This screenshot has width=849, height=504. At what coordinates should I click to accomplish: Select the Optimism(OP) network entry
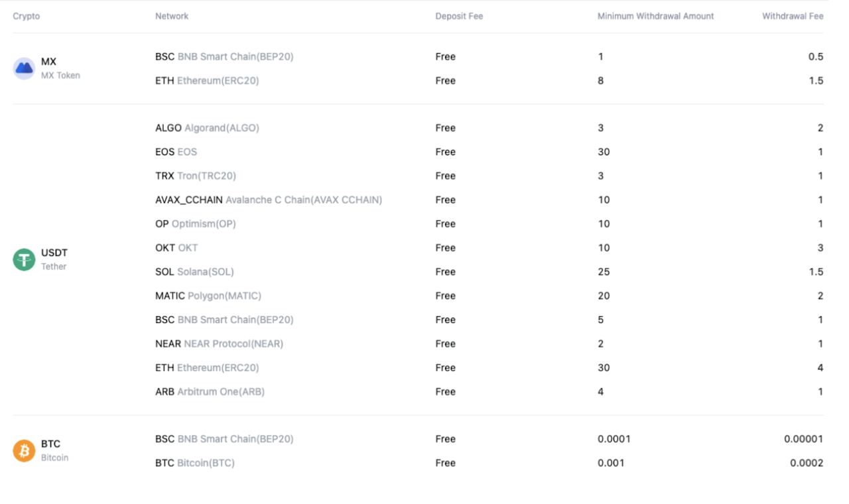196,223
